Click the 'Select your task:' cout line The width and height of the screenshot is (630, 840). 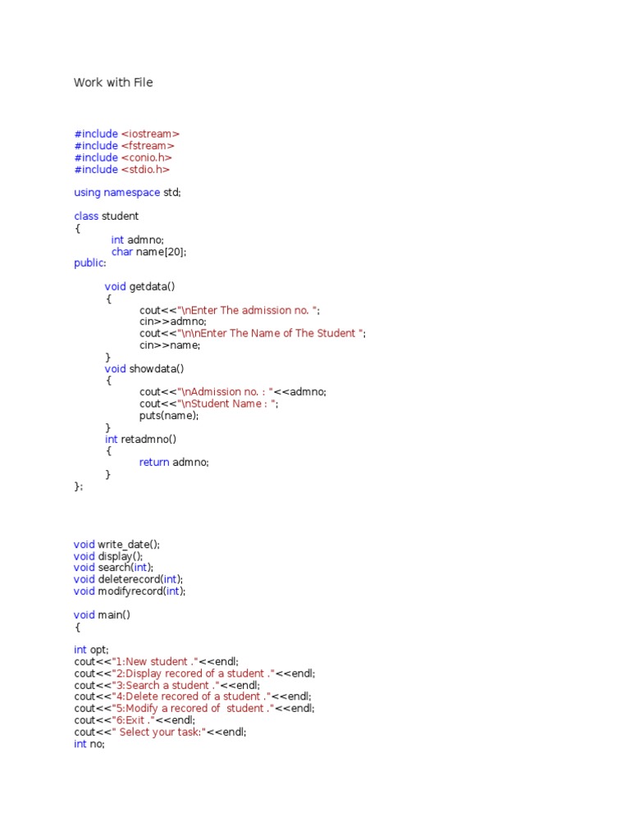pos(160,732)
